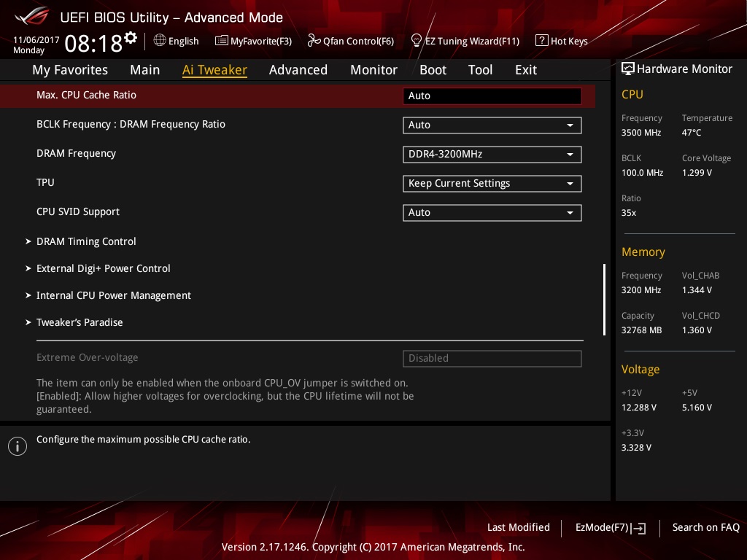Image resolution: width=747 pixels, height=560 pixels.
Task: Click the DRAM Frequency label
Action: point(76,153)
